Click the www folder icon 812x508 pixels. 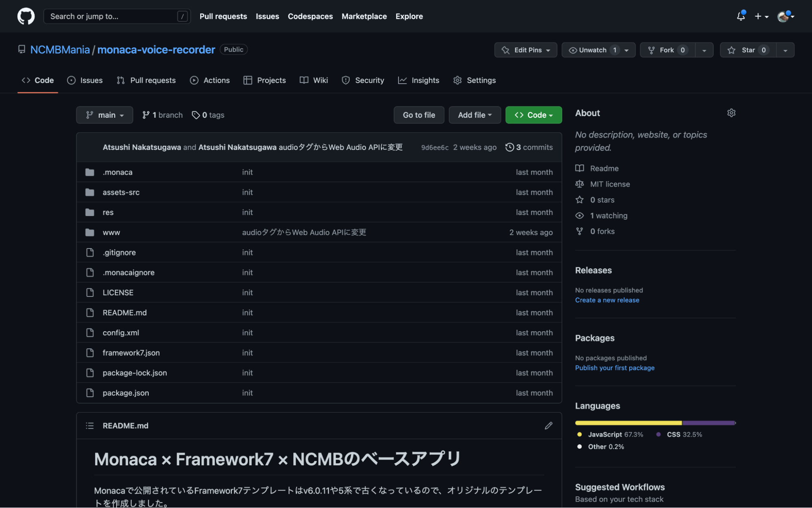point(90,232)
